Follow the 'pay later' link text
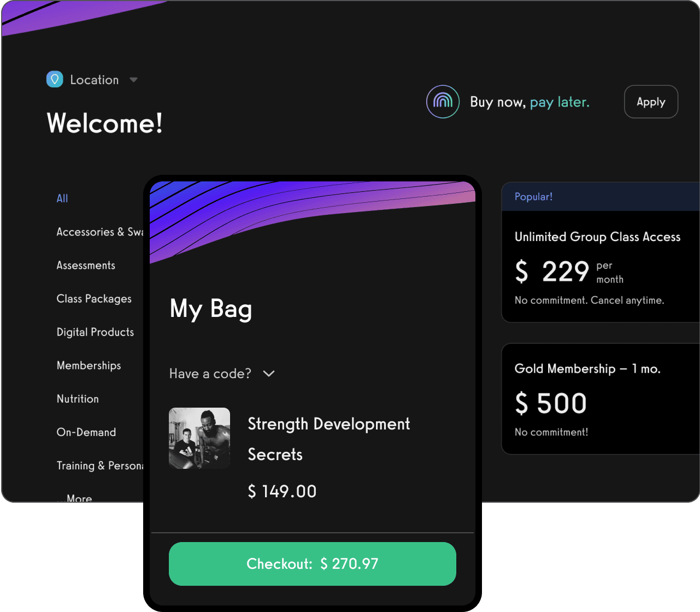Screen dimensions: 700x612 point(560,102)
